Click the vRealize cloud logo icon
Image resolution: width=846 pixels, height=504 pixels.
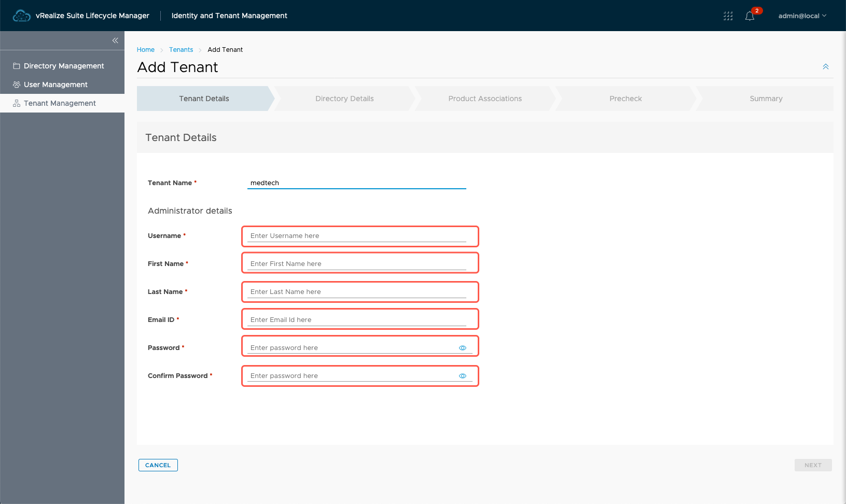pos(21,16)
